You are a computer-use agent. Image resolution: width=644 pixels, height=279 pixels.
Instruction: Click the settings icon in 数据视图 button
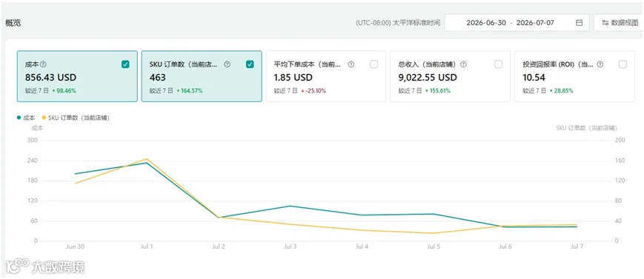click(605, 23)
